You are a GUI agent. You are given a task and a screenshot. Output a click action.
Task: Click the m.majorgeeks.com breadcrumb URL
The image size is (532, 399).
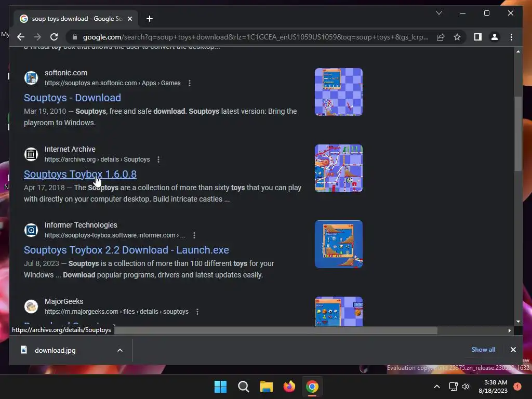[x=116, y=312]
